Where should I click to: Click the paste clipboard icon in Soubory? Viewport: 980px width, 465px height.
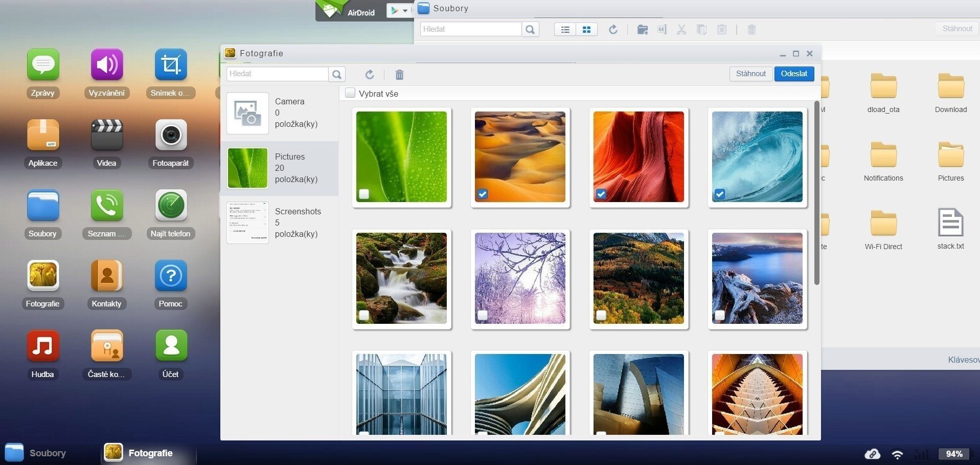(x=721, y=30)
